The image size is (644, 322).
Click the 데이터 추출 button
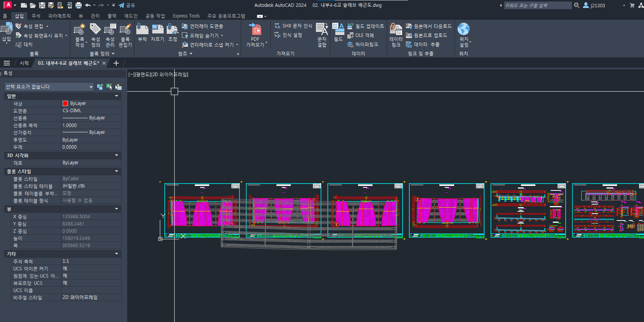tap(423, 44)
